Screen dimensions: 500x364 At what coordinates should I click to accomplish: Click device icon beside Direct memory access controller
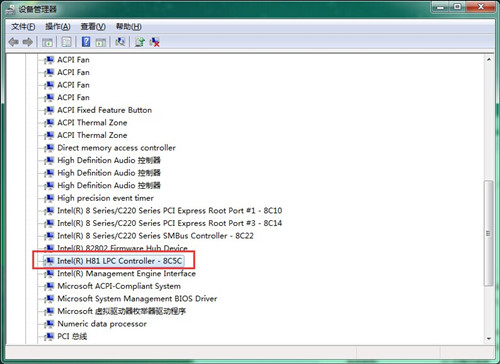pyautogui.click(x=49, y=148)
